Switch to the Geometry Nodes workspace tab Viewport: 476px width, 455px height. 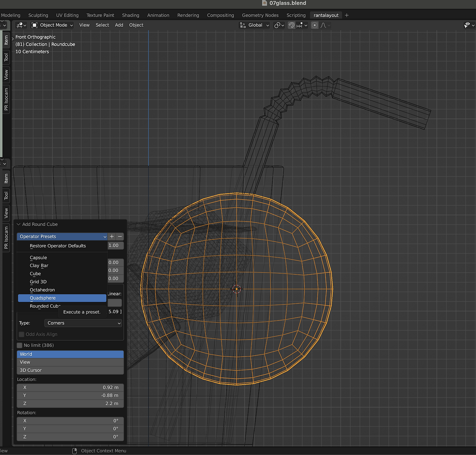coord(260,15)
